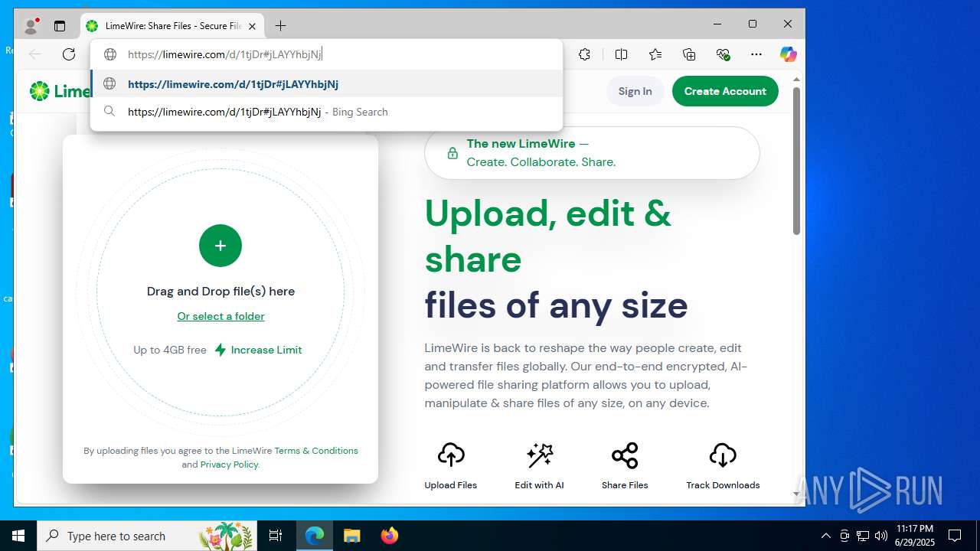Click the Sign In button
The height and width of the screenshot is (551, 980).
[x=635, y=91]
